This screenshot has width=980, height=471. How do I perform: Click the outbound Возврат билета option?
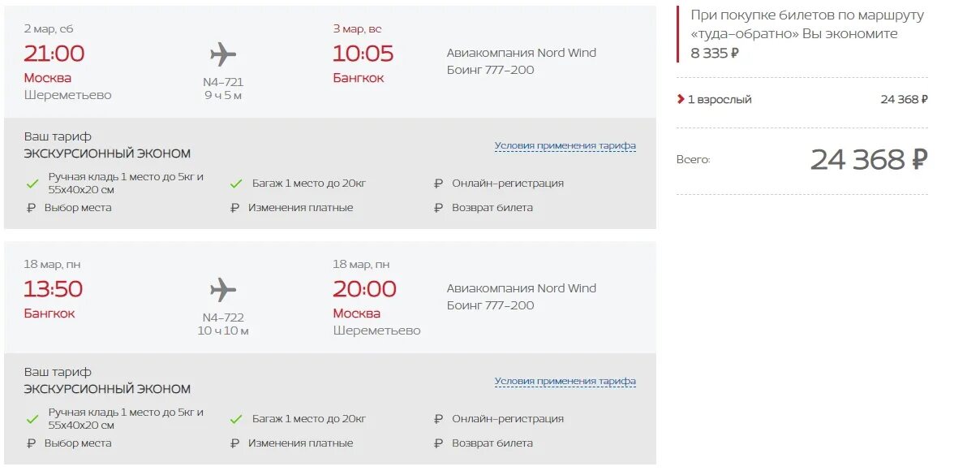(x=492, y=208)
